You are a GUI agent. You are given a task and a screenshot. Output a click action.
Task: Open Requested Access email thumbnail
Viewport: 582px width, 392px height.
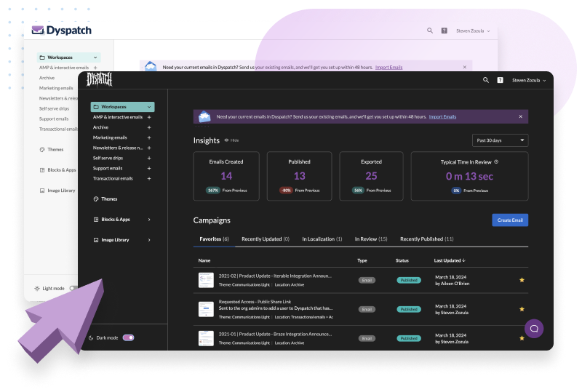206,309
